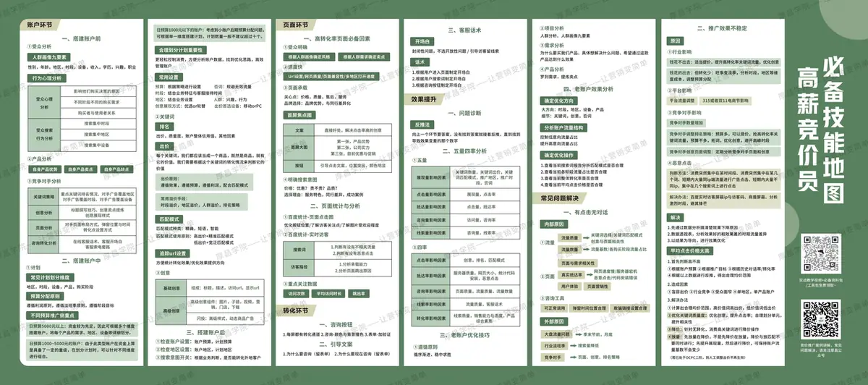
Task: Click the 确定优化操作 label
Action: (x=558, y=155)
